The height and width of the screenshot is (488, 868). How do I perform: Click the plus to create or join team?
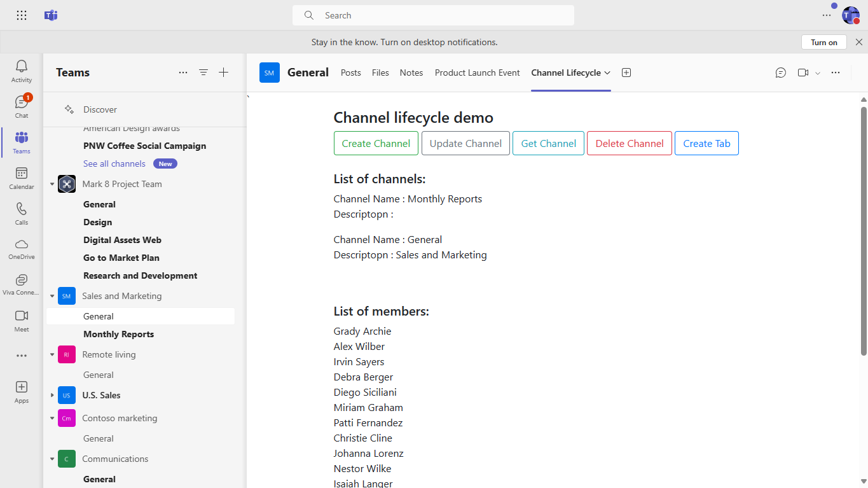click(224, 73)
